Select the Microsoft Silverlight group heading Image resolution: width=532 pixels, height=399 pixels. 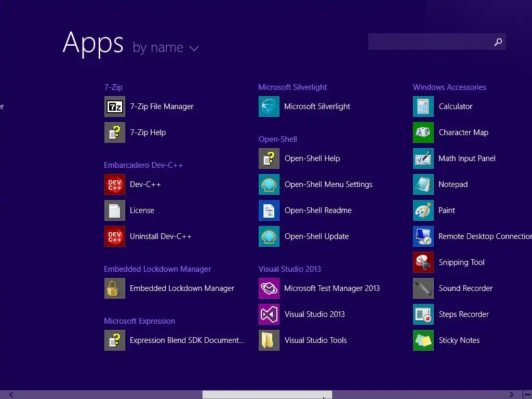pos(292,87)
